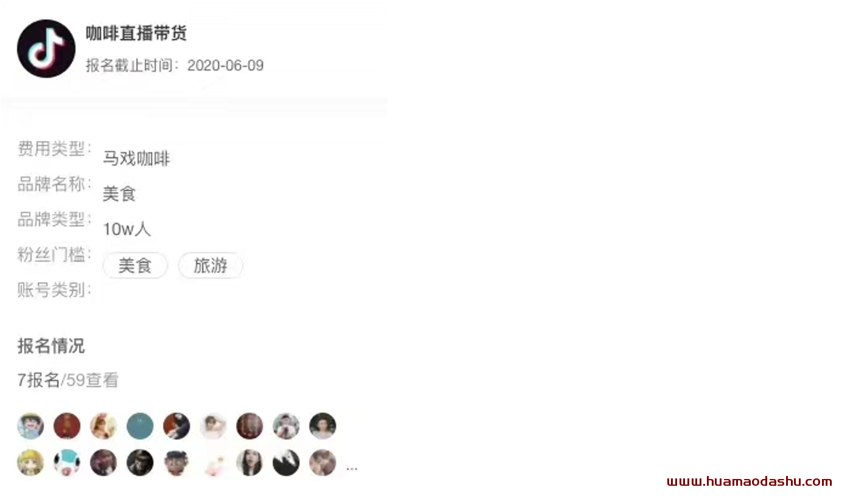This screenshot has height=504, width=850.
Task: Click the 7报名/59查看 signup count
Action: 68,380
